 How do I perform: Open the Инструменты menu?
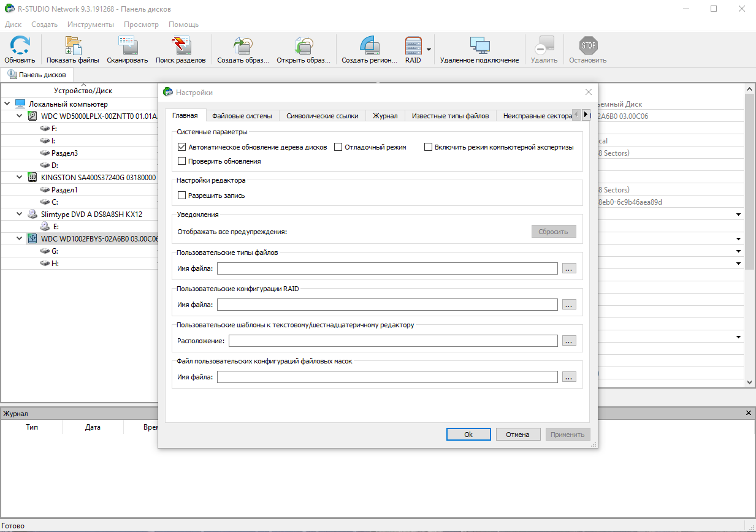[x=91, y=25]
